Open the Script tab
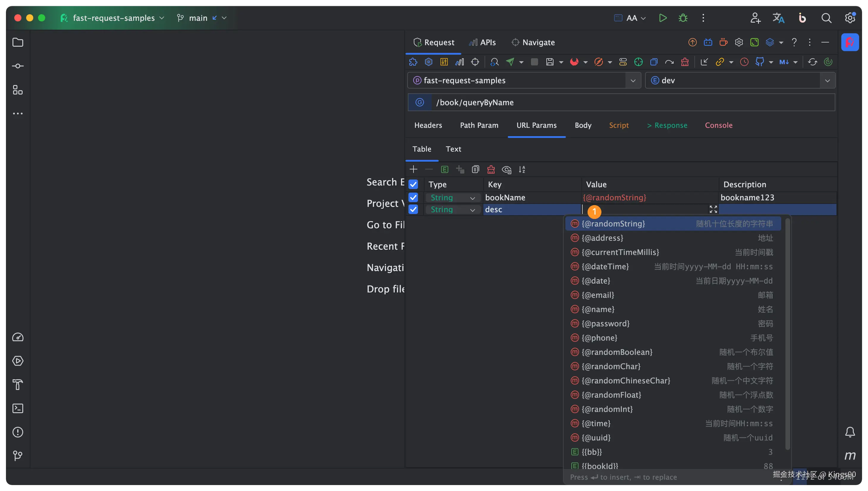This screenshot has height=491, width=868. click(619, 125)
